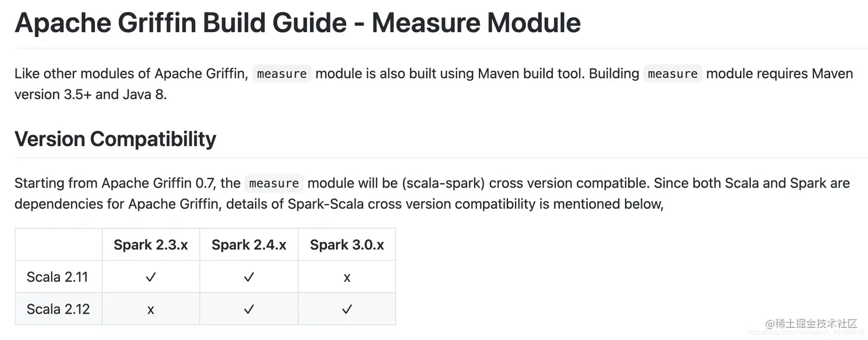This screenshot has width=868, height=340.
Task: Click the empty top-left table header cell
Action: 59,245
